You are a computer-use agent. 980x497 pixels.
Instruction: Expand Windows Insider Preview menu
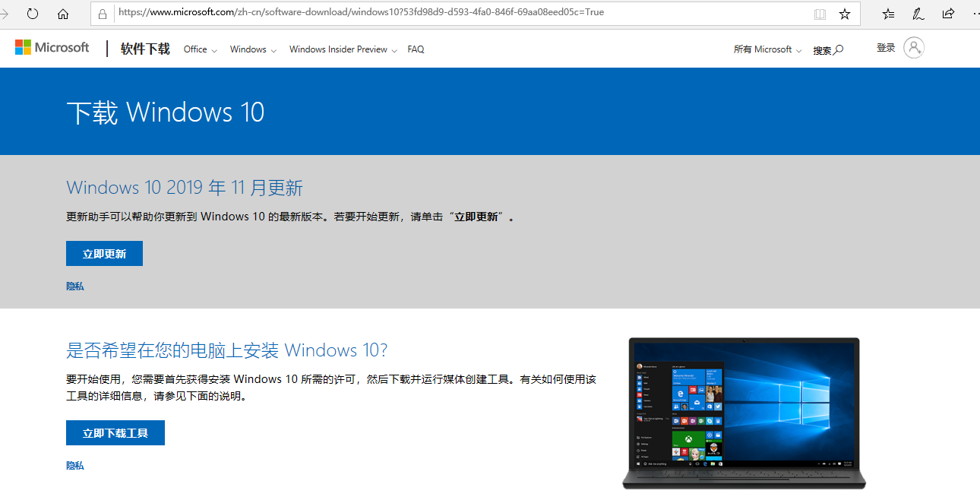(x=343, y=49)
